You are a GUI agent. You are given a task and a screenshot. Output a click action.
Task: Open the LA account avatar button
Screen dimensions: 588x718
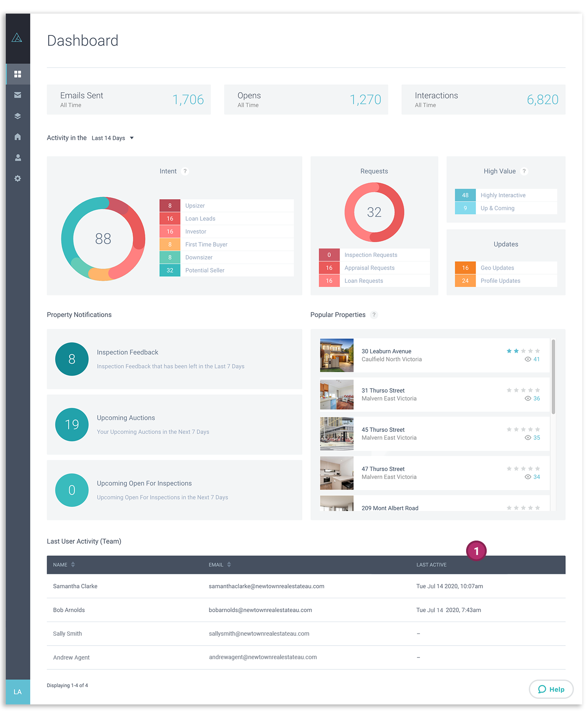[x=17, y=692]
